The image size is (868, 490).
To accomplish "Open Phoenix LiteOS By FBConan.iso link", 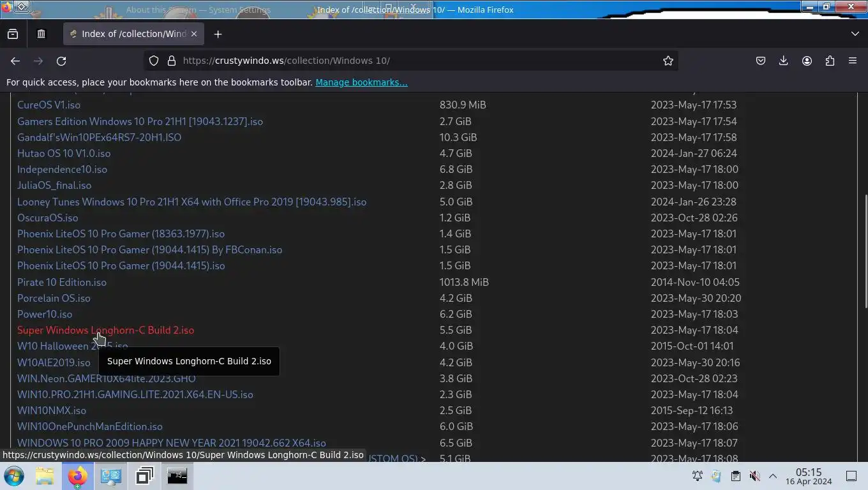I will [149, 249].
